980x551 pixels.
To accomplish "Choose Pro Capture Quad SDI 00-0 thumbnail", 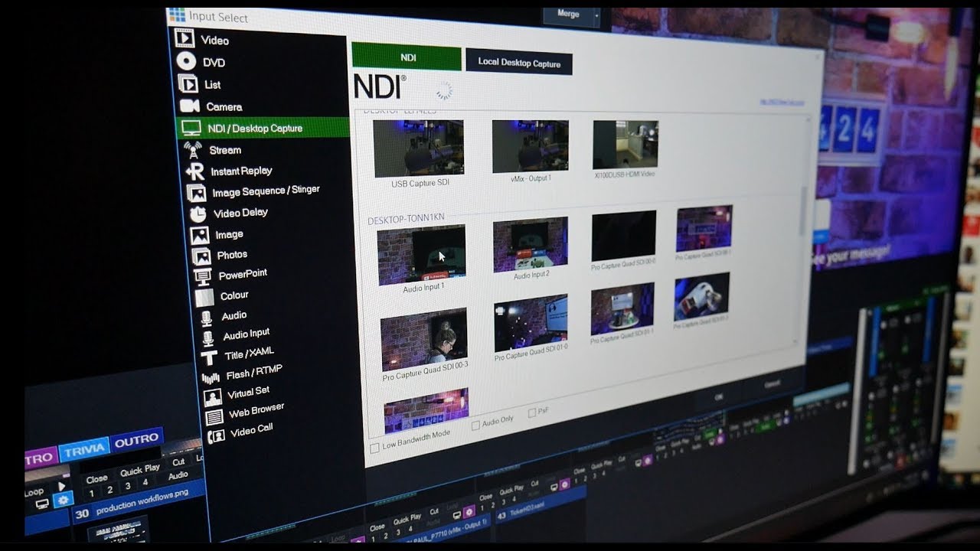I will click(624, 236).
